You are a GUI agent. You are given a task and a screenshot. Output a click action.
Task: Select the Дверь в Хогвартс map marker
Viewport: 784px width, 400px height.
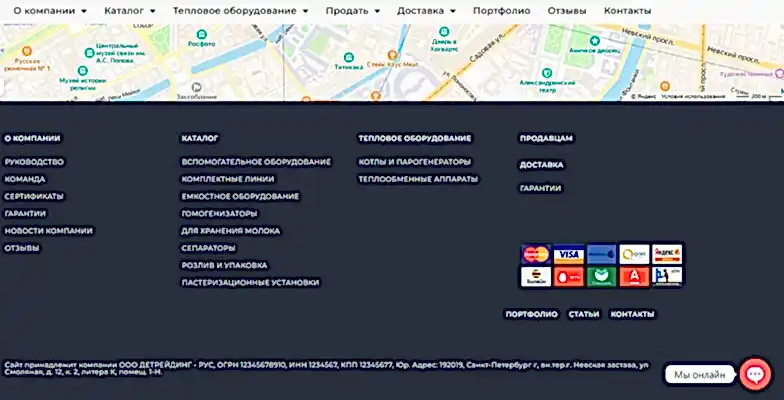pos(444,32)
